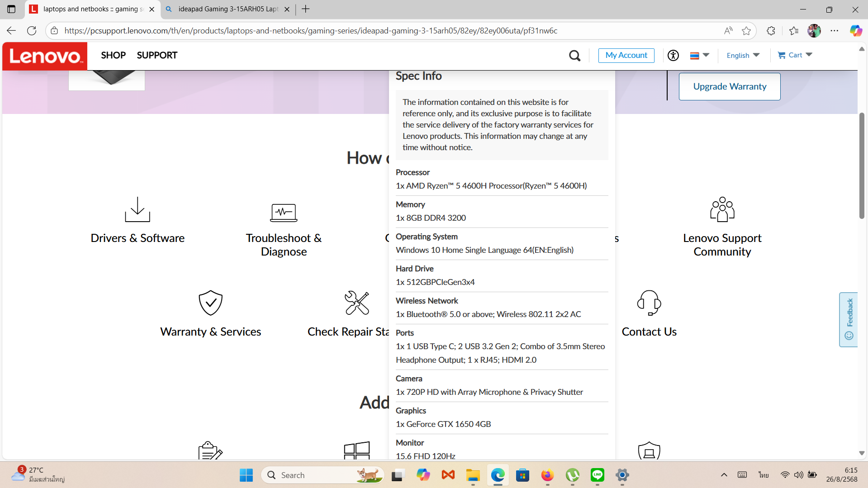Open the site search magnifier icon
This screenshot has height=488, width=868.
click(574, 56)
